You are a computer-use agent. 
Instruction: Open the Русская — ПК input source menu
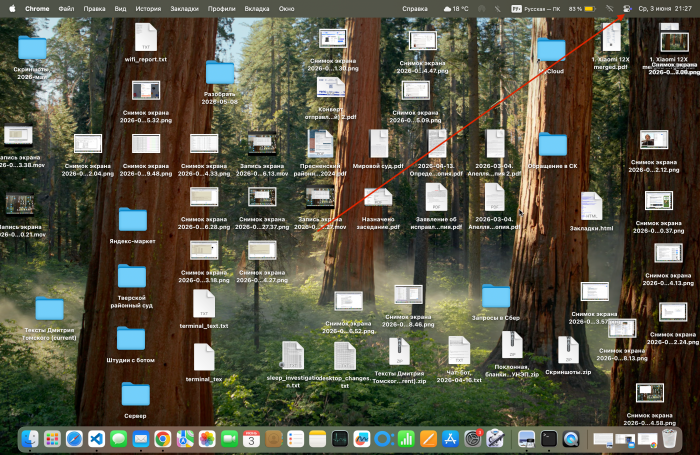click(536, 8)
